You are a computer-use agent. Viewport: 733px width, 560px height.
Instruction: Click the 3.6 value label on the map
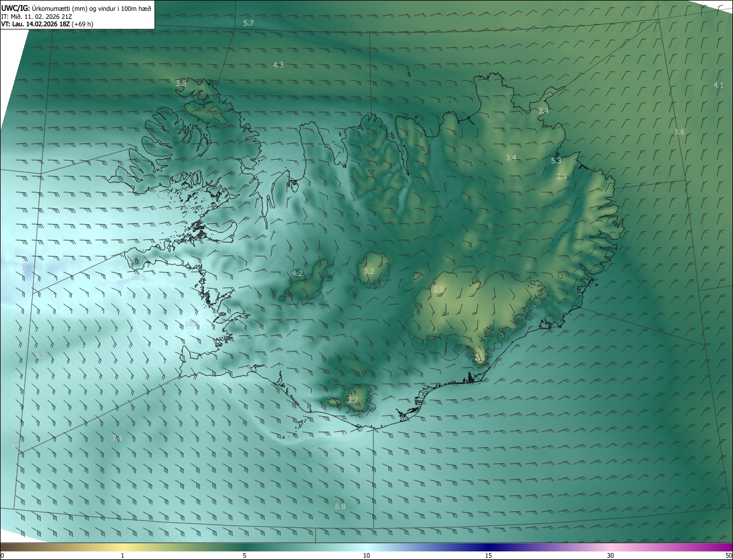pyautogui.click(x=679, y=132)
